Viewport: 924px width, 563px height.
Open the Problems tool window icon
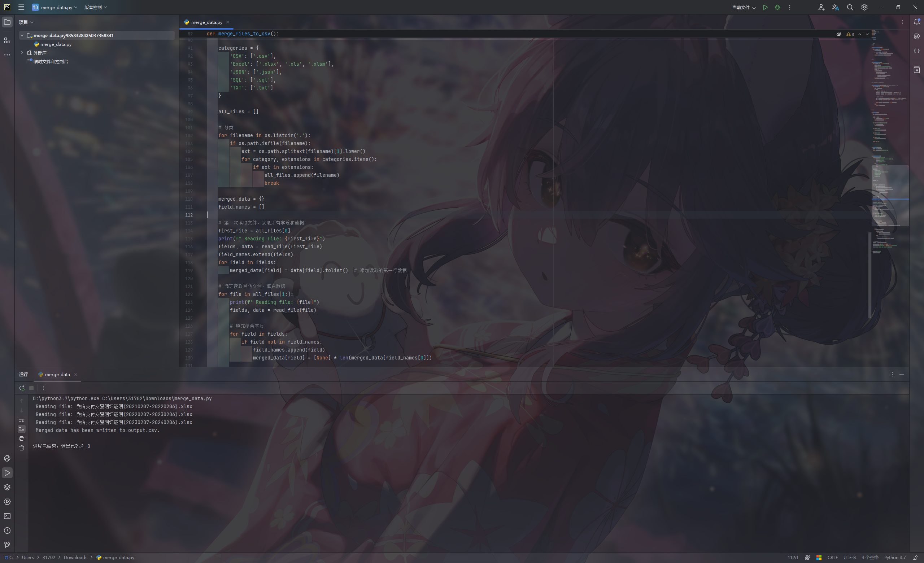(7, 531)
